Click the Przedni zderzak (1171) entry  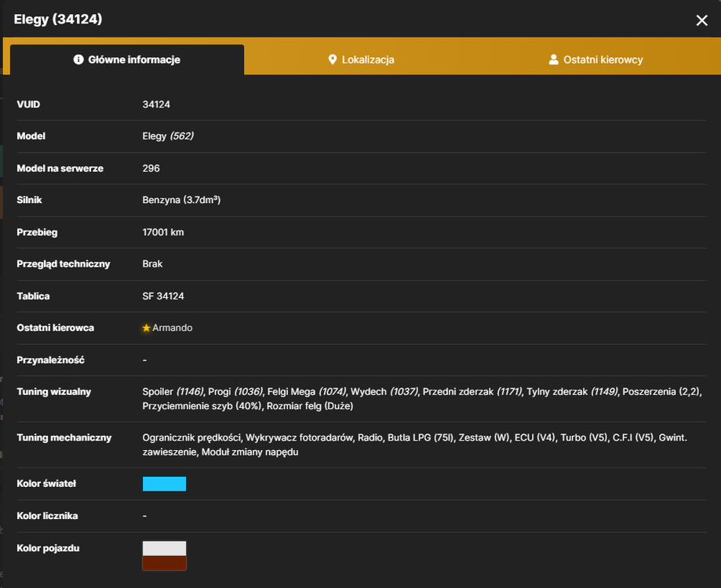point(472,392)
